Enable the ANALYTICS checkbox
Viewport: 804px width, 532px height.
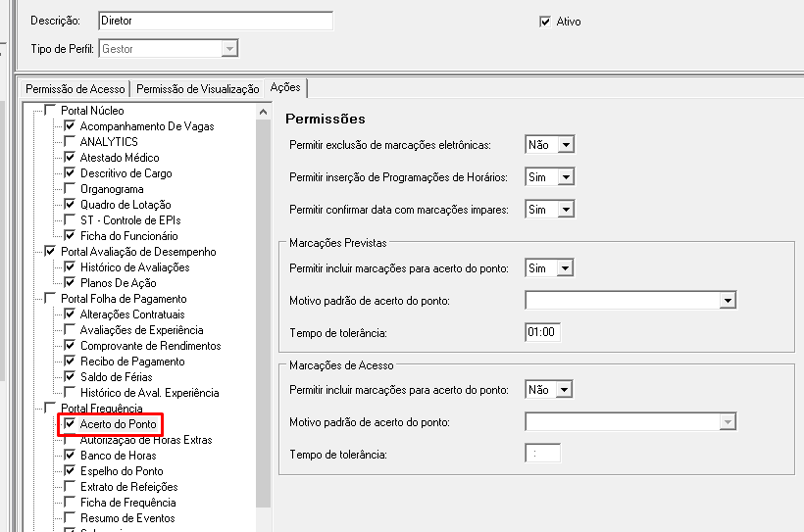point(70,142)
